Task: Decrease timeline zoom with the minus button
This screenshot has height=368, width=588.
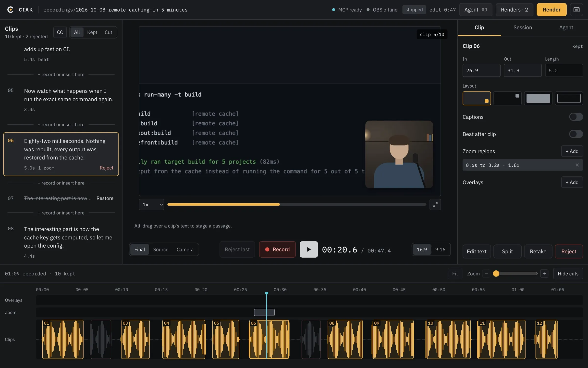Action: (486, 274)
